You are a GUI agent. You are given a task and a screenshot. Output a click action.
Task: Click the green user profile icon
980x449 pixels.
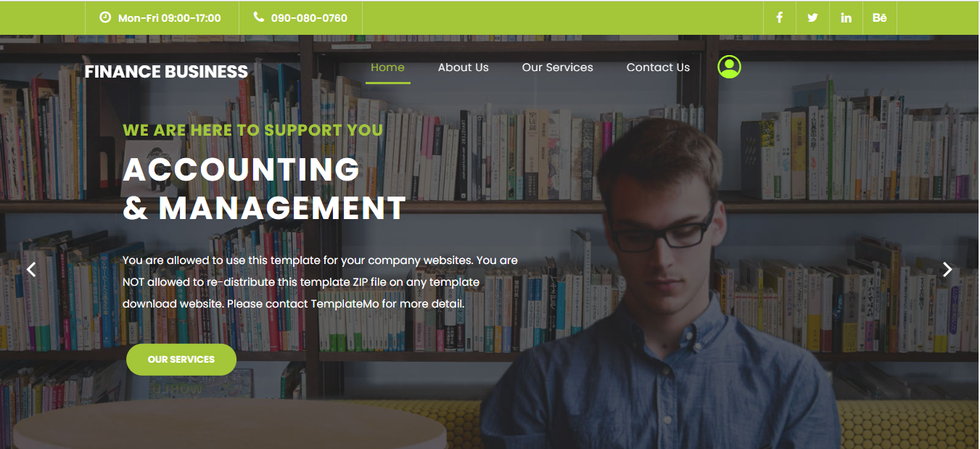click(x=729, y=67)
